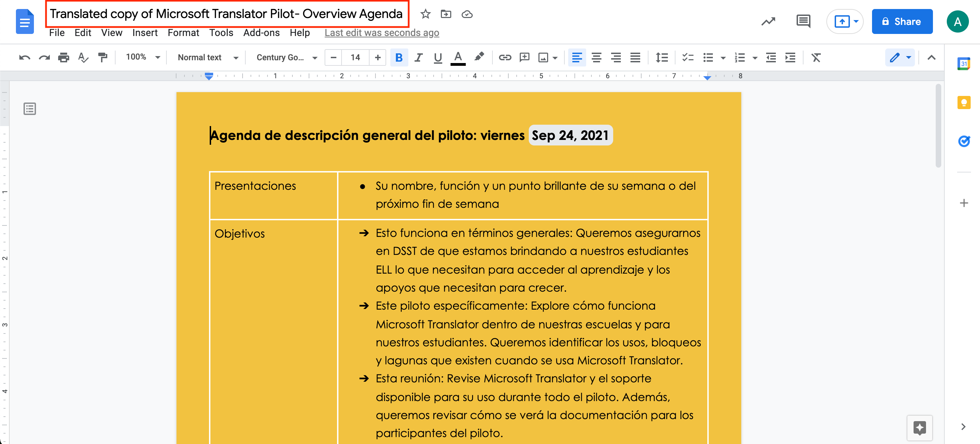Viewport: 980px width, 444px height.
Task: Hide the menus with the up chevron
Action: tap(931, 57)
